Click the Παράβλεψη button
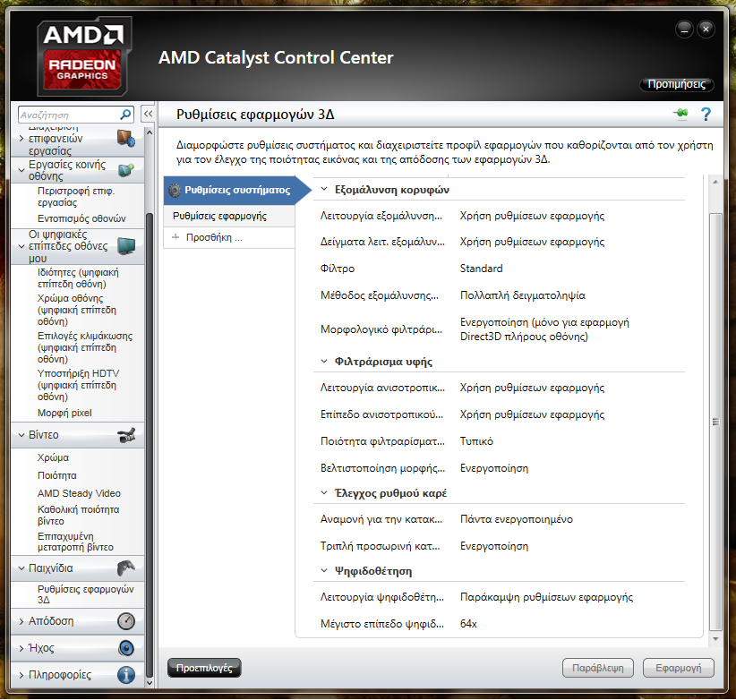This screenshot has width=736, height=700. 598,668
